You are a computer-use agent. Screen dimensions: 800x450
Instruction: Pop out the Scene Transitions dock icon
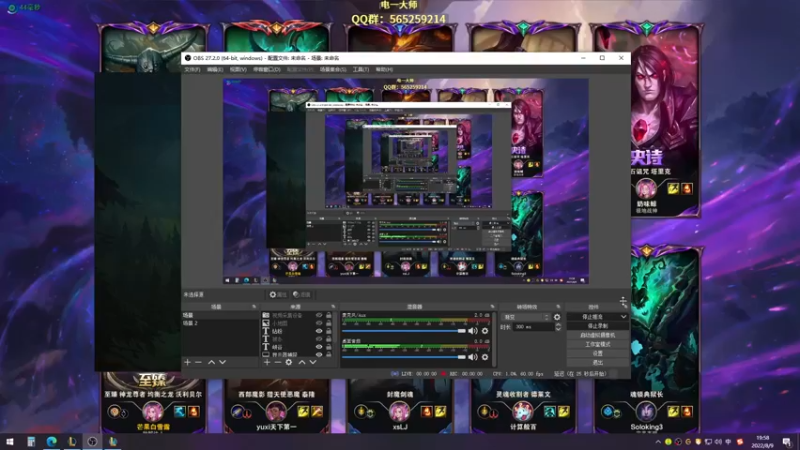coord(558,307)
